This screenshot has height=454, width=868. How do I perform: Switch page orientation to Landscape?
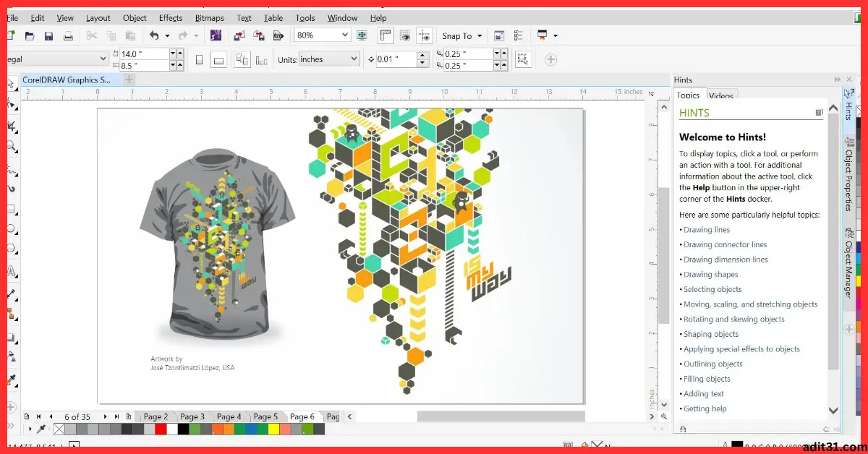tap(218, 59)
